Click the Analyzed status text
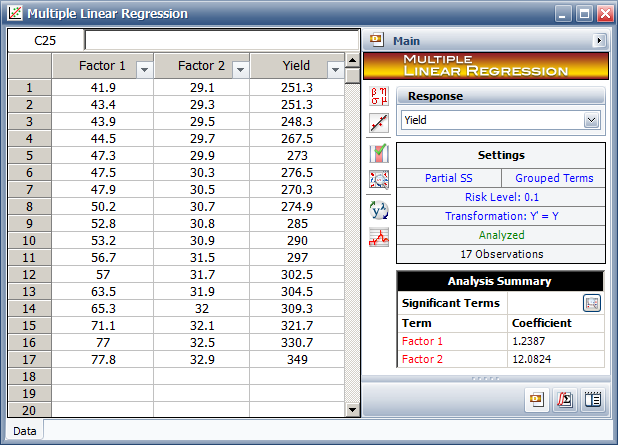Image resolution: width=618 pixels, height=445 pixels. pyautogui.click(x=501, y=235)
